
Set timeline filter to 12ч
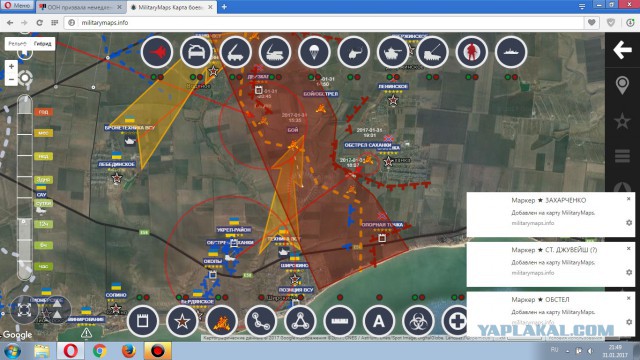coord(43,224)
